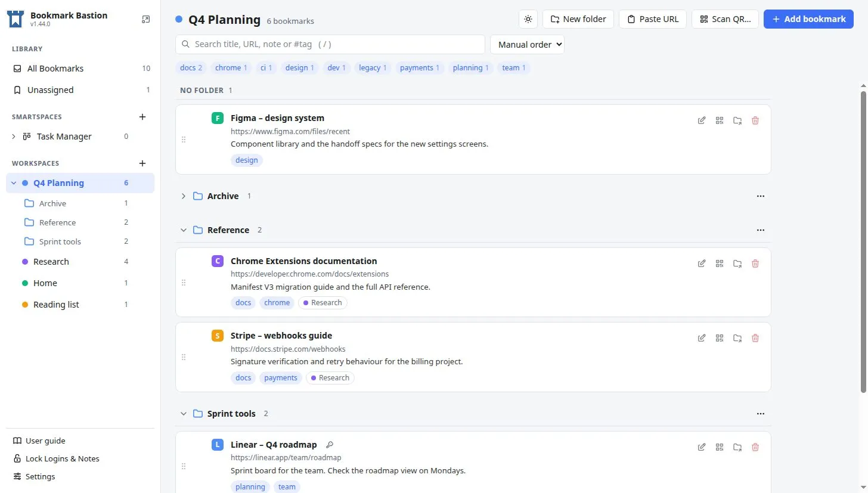The width and height of the screenshot is (868, 493).
Task: Click the plus icon next to Smartspaces
Action: (x=142, y=117)
